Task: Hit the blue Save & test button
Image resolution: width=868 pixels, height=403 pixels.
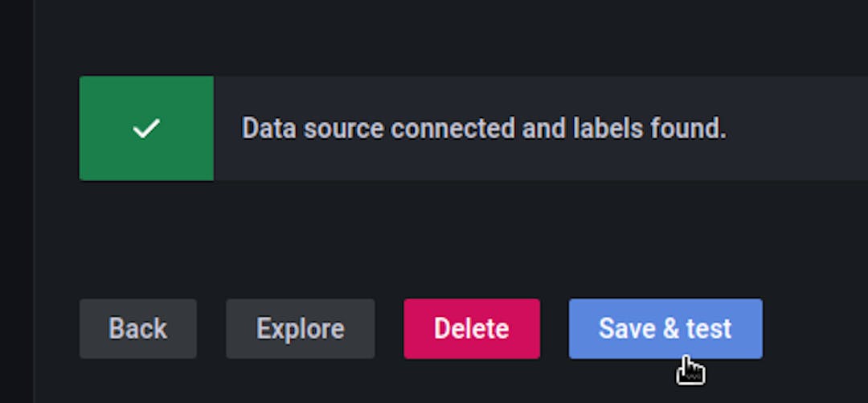Action: (x=665, y=328)
